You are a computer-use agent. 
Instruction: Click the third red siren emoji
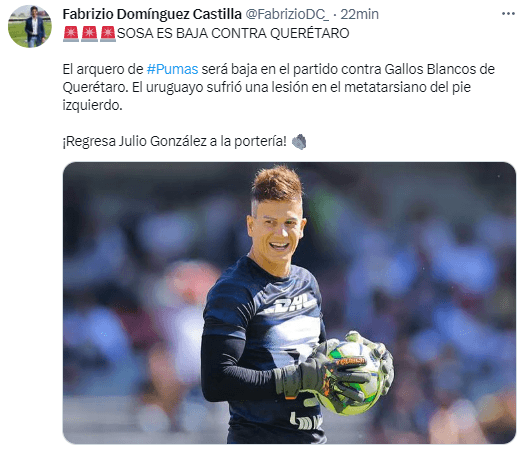tap(108, 34)
